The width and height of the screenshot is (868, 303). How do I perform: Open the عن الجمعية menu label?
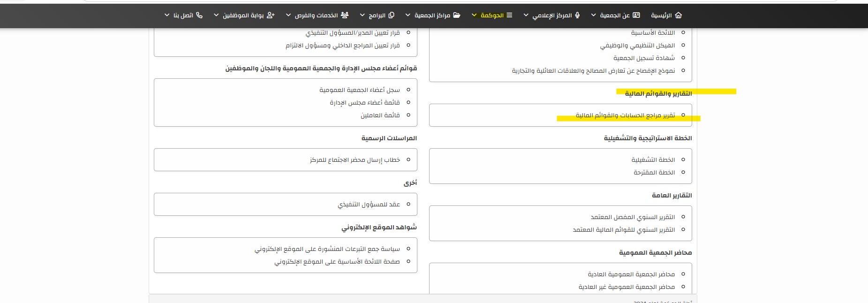(x=615, y=15)
